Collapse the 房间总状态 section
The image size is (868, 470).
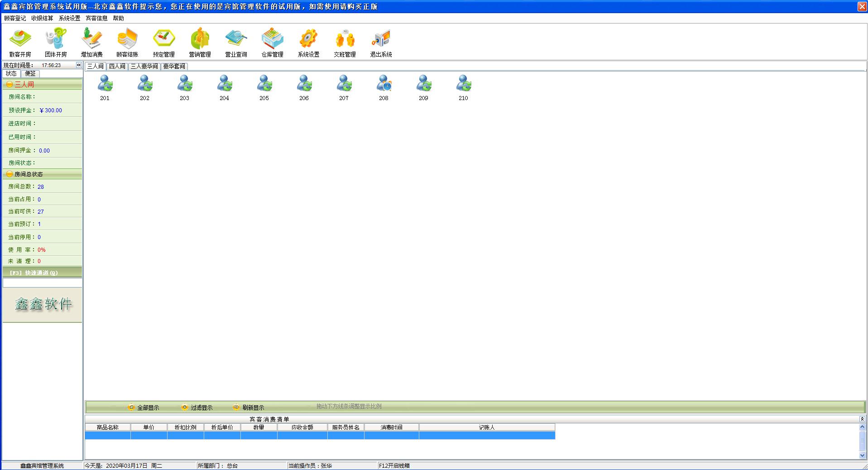[x=10, y=174]
